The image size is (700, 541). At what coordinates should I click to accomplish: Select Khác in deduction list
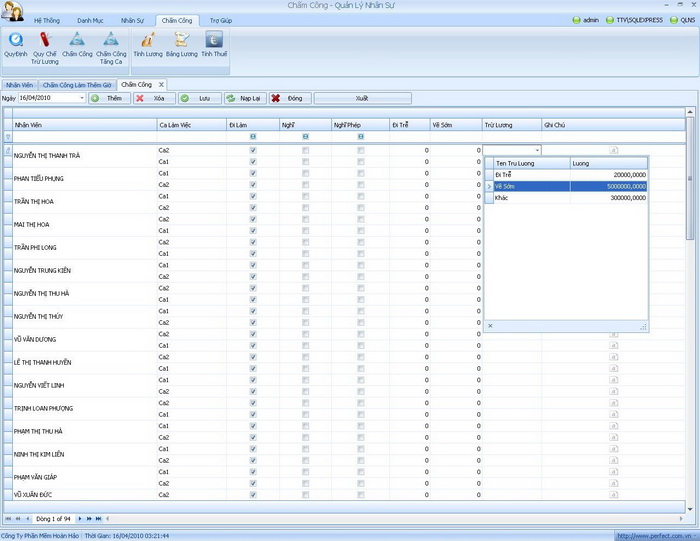pos(570,198)
